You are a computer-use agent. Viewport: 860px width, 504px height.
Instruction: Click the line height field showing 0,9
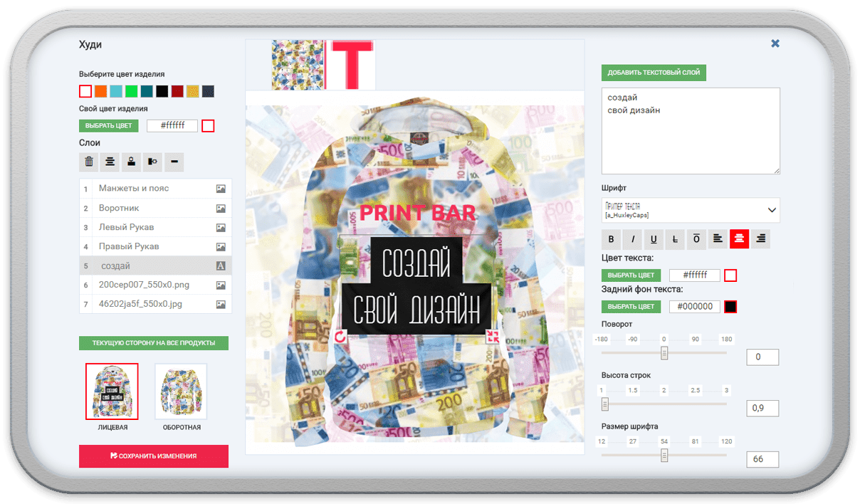tap(762, 408)
